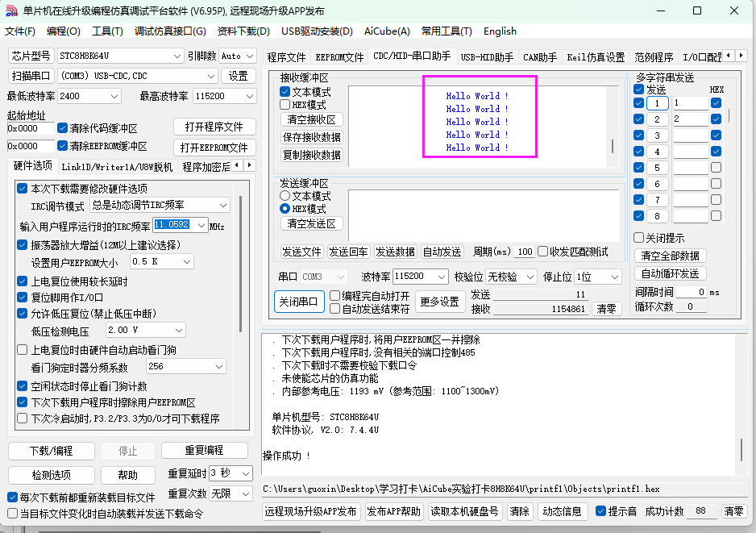
Task: Reset the send/receive counters with 清零
Action: [x=606, y=309]
